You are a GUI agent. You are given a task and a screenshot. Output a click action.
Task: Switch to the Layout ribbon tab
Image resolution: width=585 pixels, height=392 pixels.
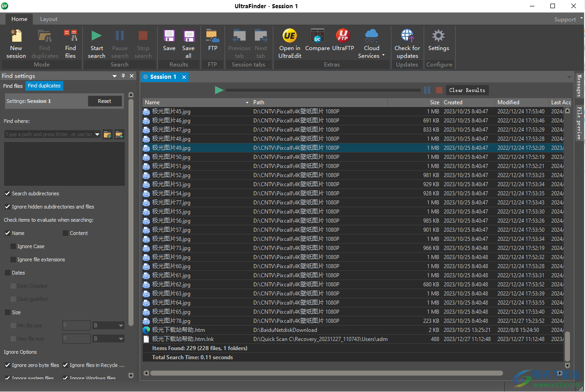(x=49, y=19)
